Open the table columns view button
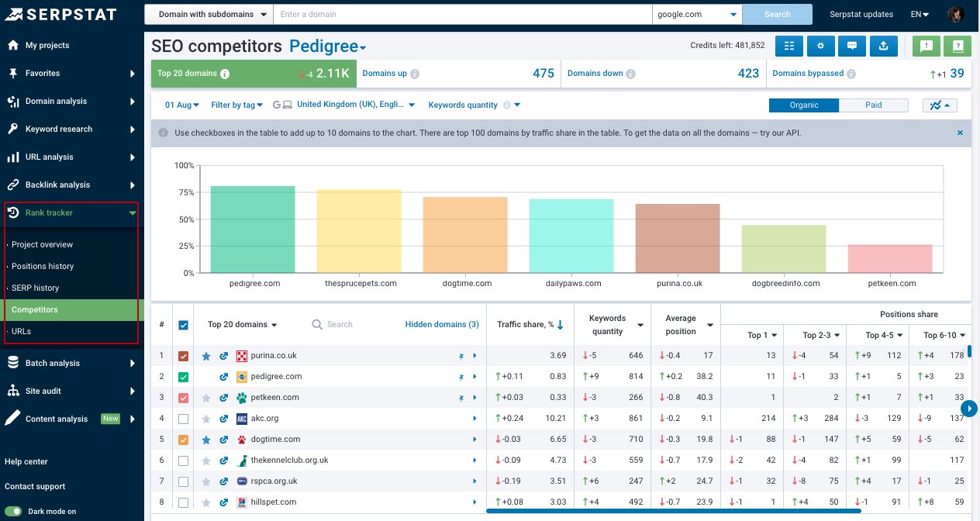 (x=788, y=46)
